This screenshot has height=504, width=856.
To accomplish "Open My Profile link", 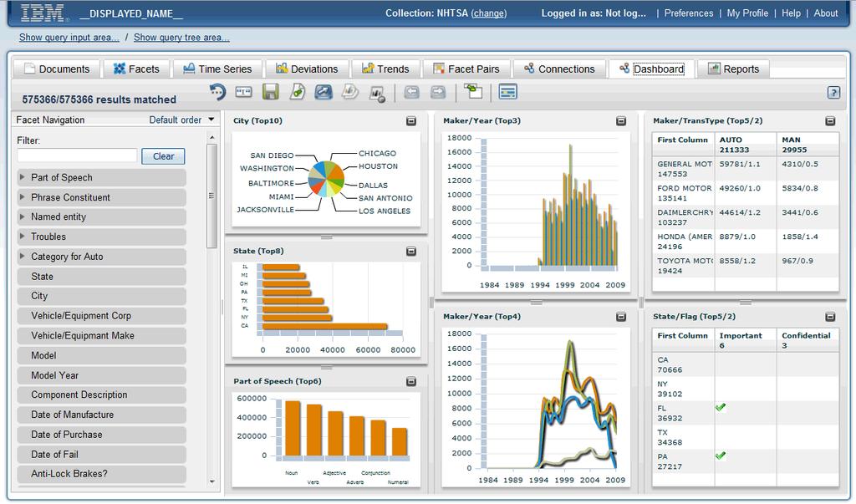I will point(747,13).
